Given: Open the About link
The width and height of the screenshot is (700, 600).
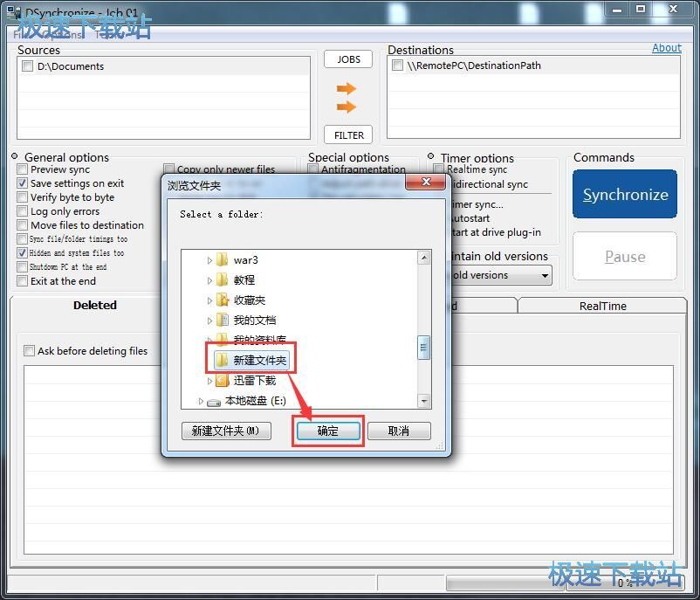Looking at the screenshot, I should 666,48.
